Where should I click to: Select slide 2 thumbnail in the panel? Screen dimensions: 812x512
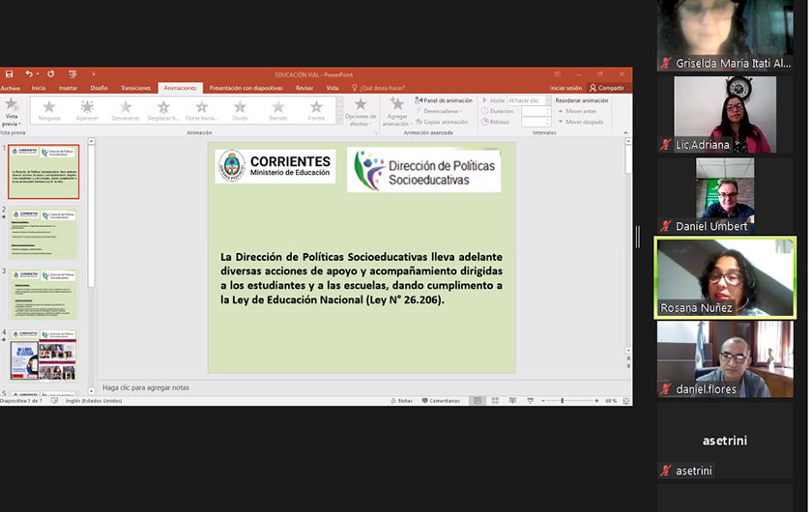[x=43, y=233]
